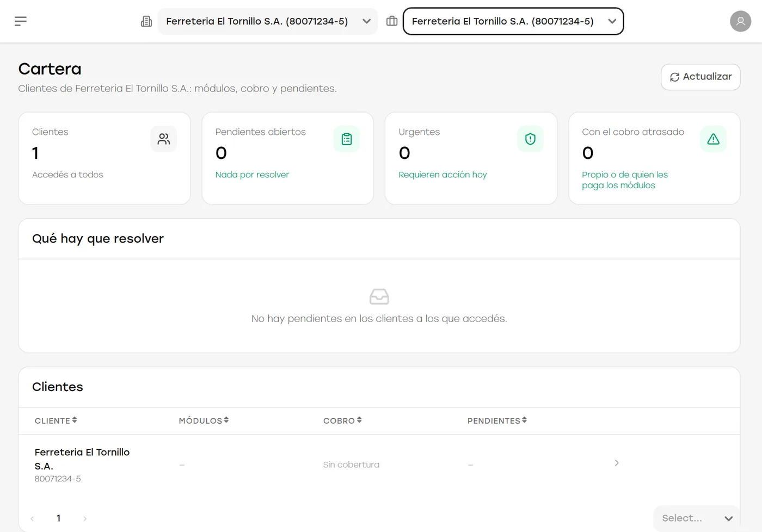The width and height of the screenshot is (762, 532).
Task: Sort table by Cobro column
Action: pyautogui.click(x=342, y=420)
